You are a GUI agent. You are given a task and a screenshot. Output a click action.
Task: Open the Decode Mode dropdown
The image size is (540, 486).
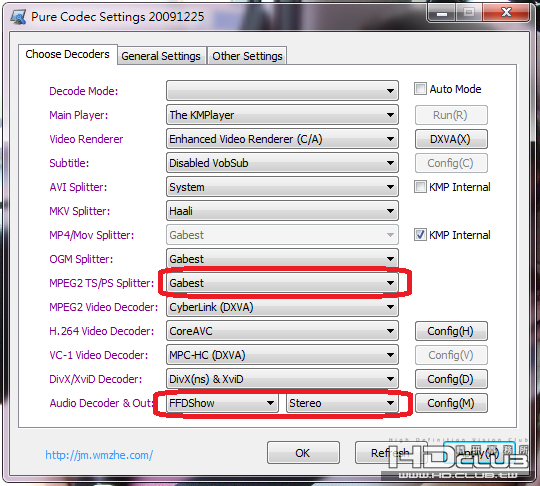pos(282,91)
